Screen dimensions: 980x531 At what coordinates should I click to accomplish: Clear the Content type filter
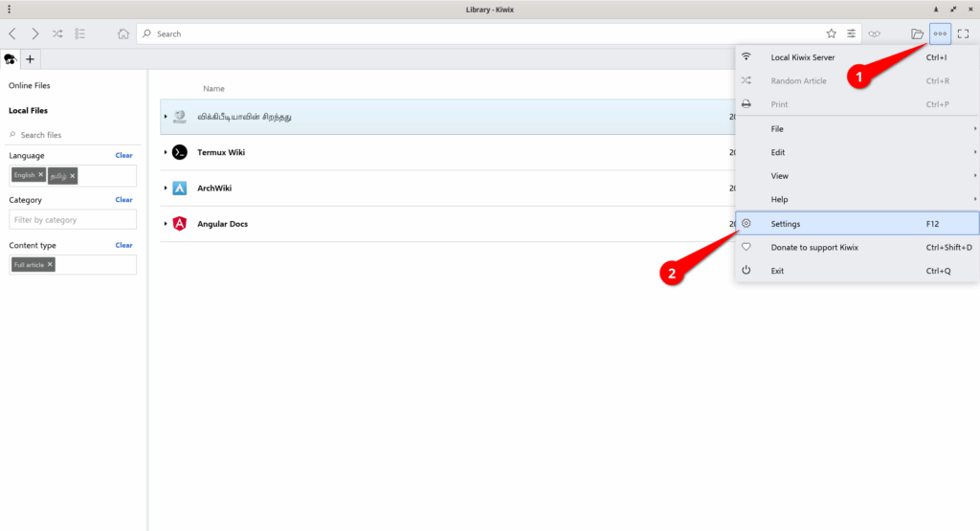[123, 245]
